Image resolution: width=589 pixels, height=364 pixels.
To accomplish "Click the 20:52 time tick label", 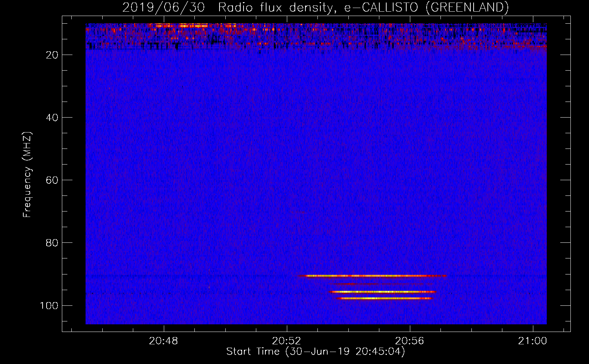I will tap(287, 341).
